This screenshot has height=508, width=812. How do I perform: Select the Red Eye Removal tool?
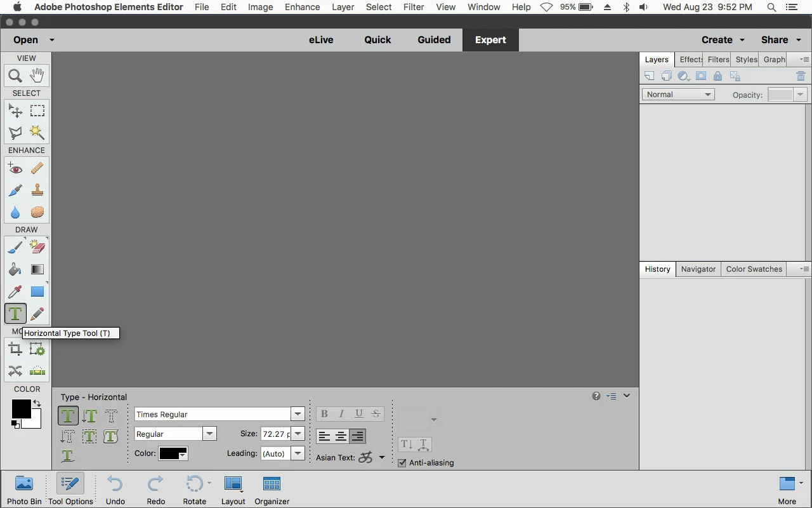(15, 169)
